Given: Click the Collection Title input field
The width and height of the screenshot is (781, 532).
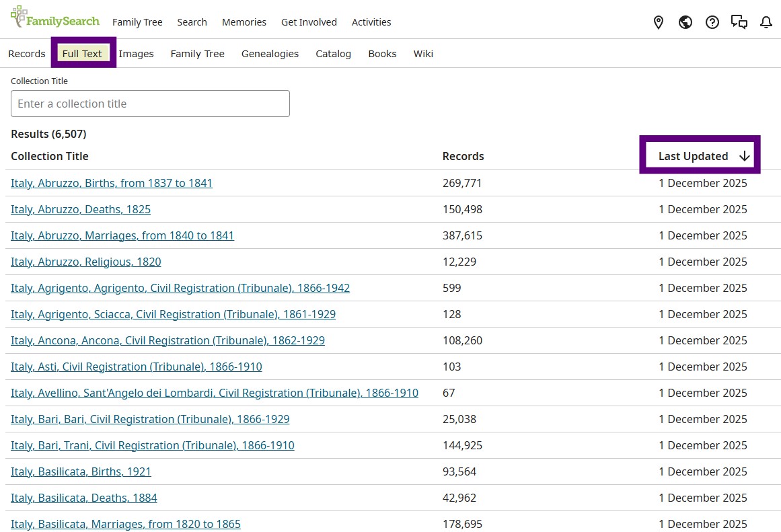Looking at the screenshot, I should (x=150, y=104).
